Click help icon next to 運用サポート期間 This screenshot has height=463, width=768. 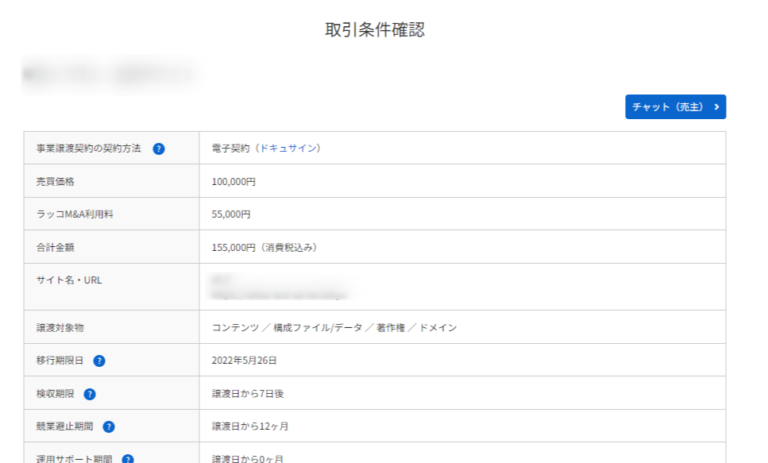click(128, 458)
